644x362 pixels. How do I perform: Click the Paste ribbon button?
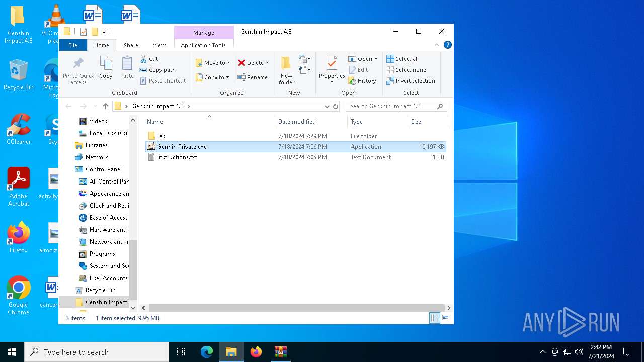click(x=127, y=68)
